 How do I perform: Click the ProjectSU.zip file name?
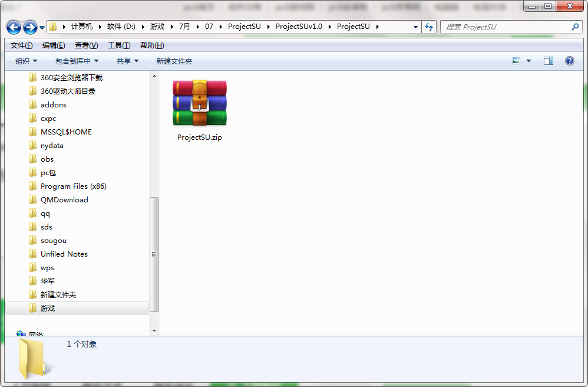[x=200, y=137]
